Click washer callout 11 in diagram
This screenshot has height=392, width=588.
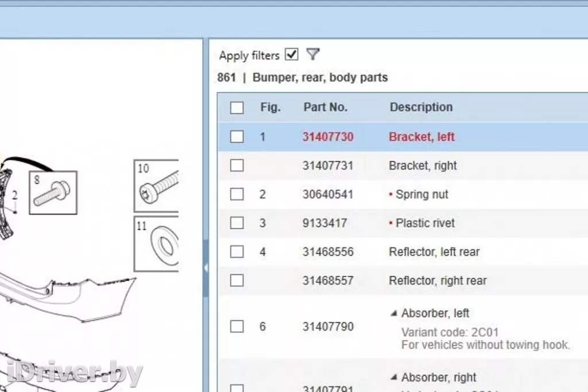pos(156,244)
